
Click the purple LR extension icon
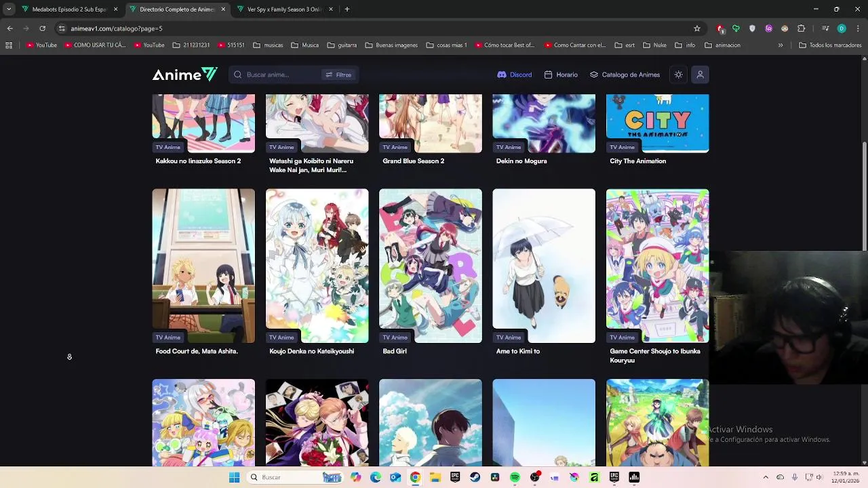[768, 28]
